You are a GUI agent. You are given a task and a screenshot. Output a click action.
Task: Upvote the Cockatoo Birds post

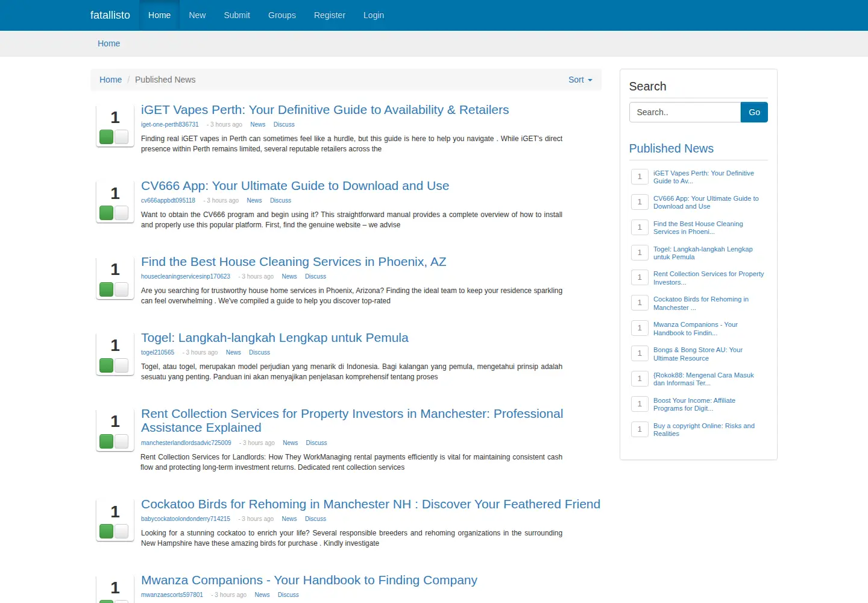(x=107, y=531)
